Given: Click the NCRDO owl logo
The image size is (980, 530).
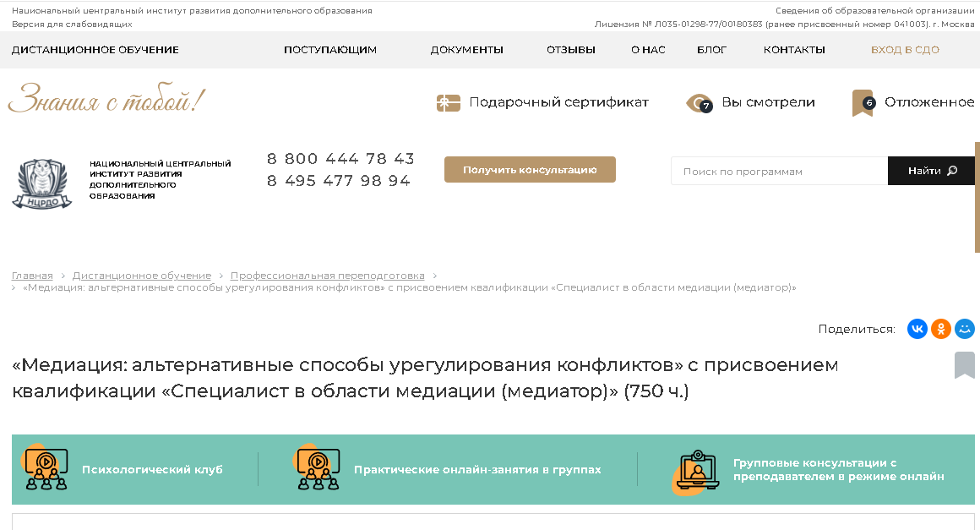Looking at the screenshot, I should click(42, 183).
